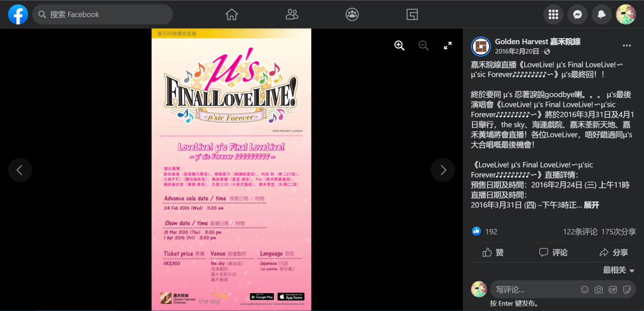Click the 分享 share button
The height and width of the screenshot is (311, 644).
coord(613,252)
